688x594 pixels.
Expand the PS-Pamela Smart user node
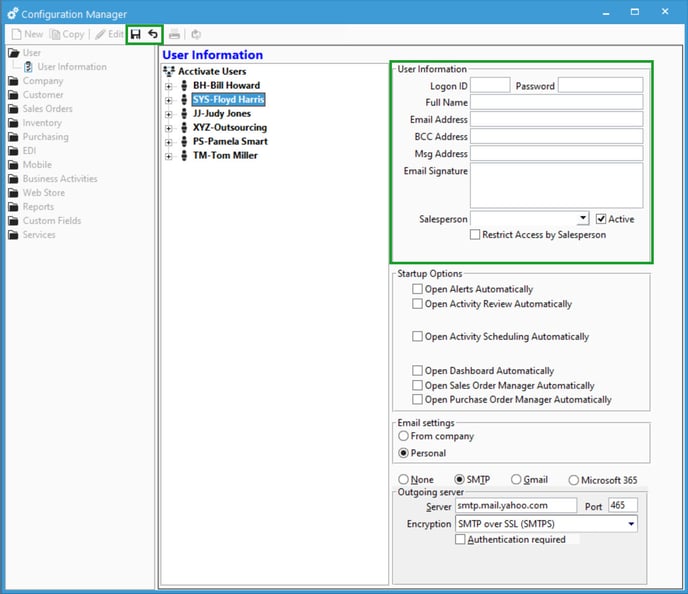[x=168, y=142]
